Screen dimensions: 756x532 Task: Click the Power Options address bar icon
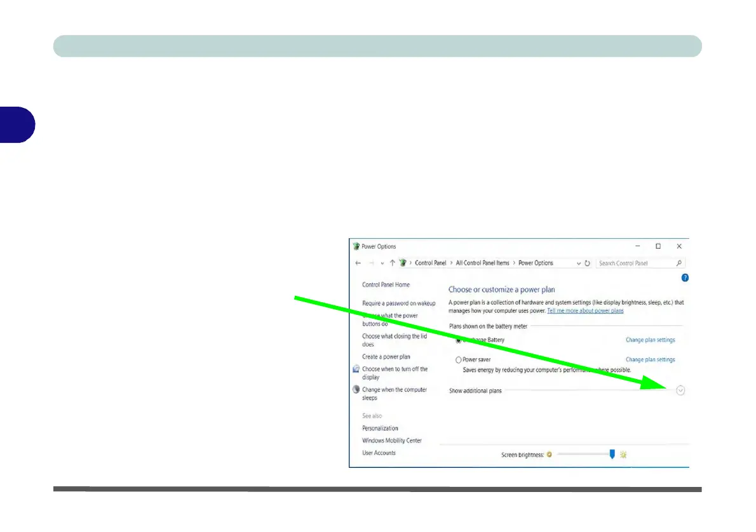coord(403,263)
